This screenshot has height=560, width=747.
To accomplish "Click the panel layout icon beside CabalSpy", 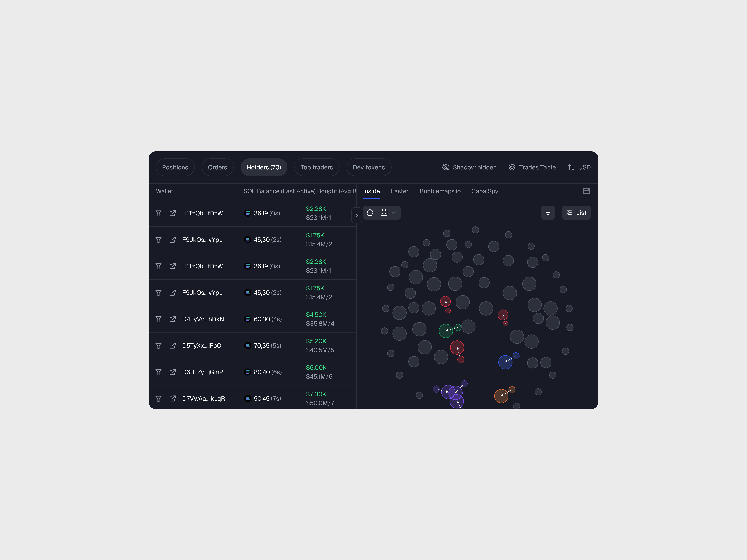I will click(x=587, y=191).
